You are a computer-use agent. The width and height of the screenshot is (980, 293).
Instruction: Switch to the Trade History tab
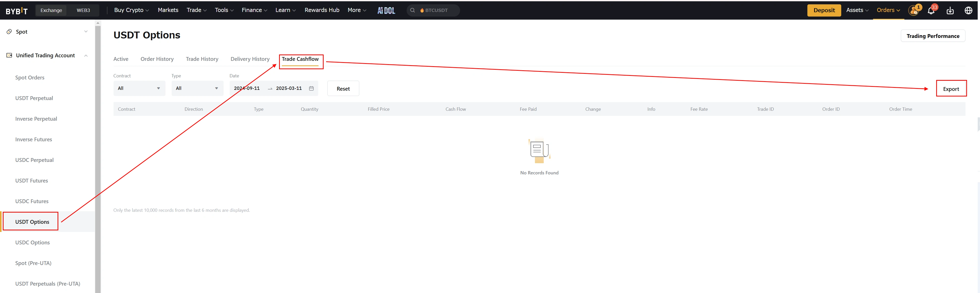(x=202, y=59)
